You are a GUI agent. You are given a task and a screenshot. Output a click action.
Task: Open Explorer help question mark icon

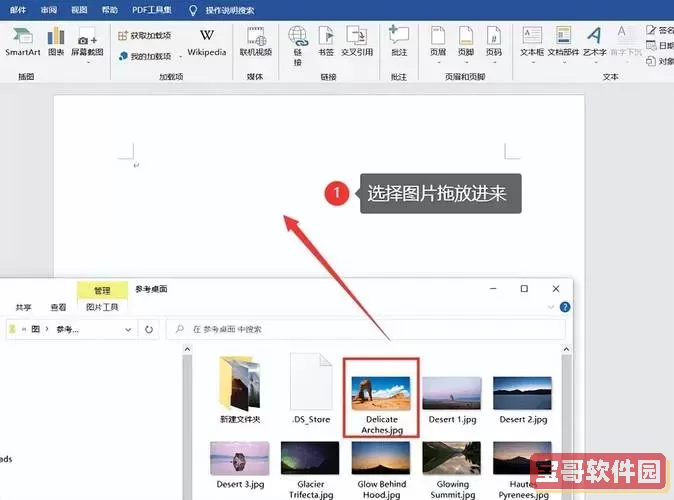565,307
